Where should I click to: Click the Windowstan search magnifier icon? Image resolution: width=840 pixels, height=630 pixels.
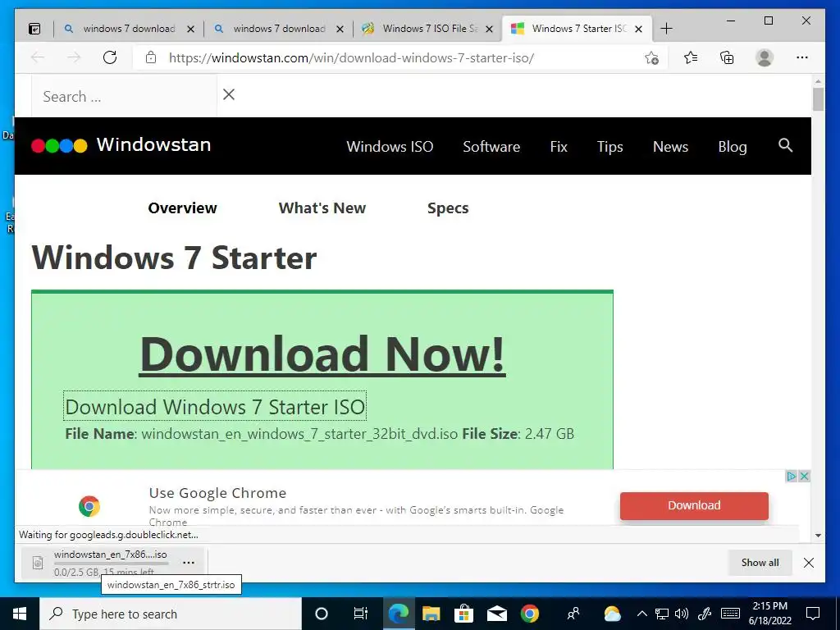pyautogui.click(x=785, y=145)
